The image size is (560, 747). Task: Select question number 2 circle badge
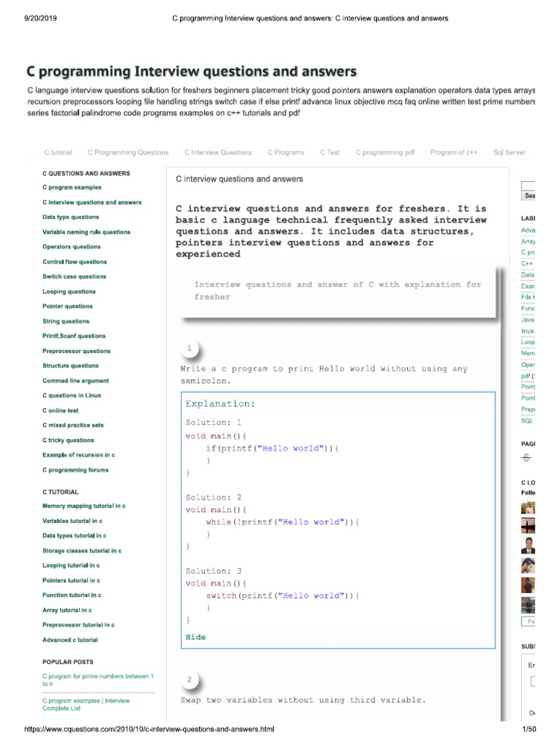(x=190, y=680)
